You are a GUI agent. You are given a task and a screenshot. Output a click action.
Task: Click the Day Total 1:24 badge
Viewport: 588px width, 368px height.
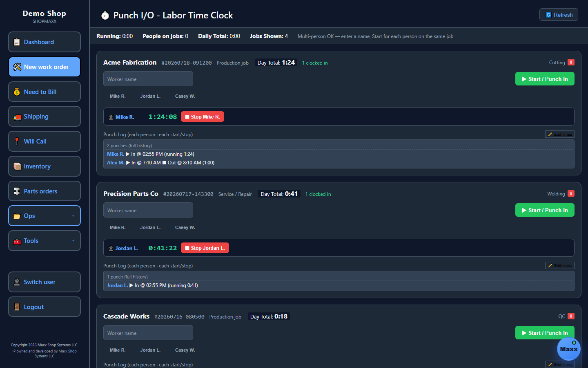pos(276,63)
